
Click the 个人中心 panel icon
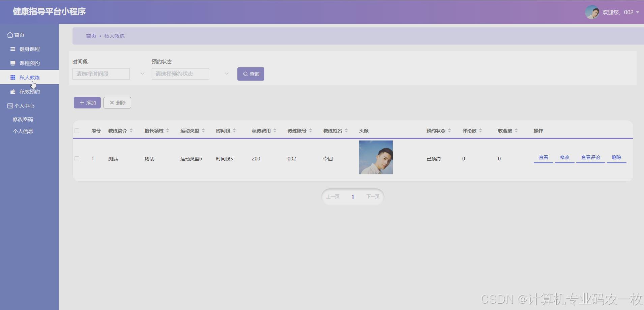pos(10,105)
